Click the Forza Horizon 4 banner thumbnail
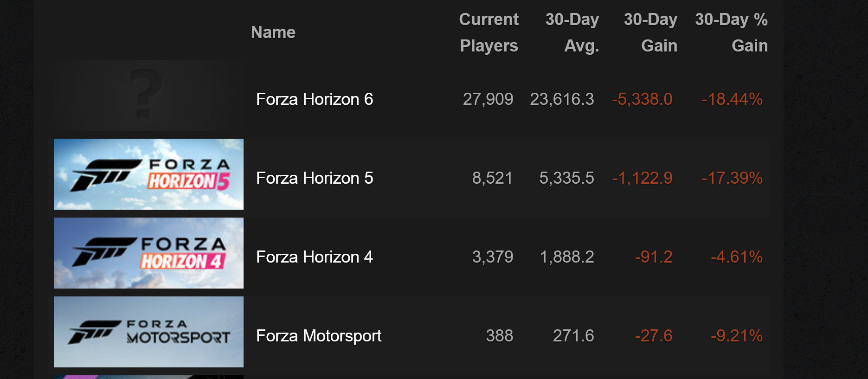 (x=148, y=253)
